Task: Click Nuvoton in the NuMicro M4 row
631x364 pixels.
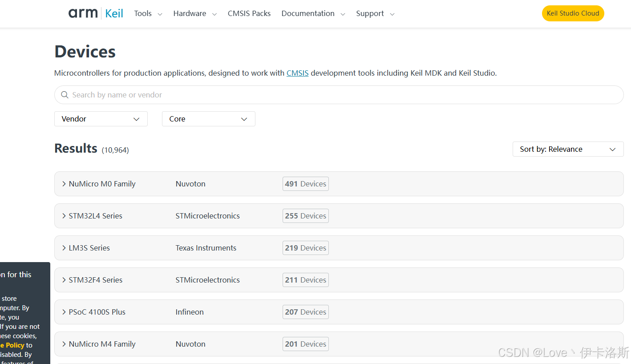Action: pos(190,344)
